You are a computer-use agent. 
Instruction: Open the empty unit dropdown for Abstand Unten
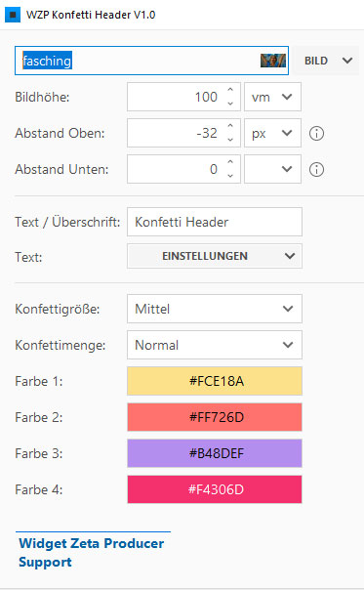(x=272, y=169)
